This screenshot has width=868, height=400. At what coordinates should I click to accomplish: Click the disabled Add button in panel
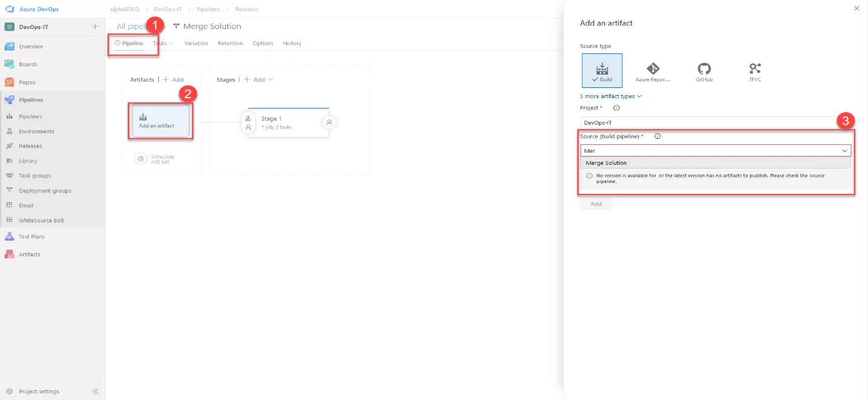pyautogui.click(x=596, y=204)
